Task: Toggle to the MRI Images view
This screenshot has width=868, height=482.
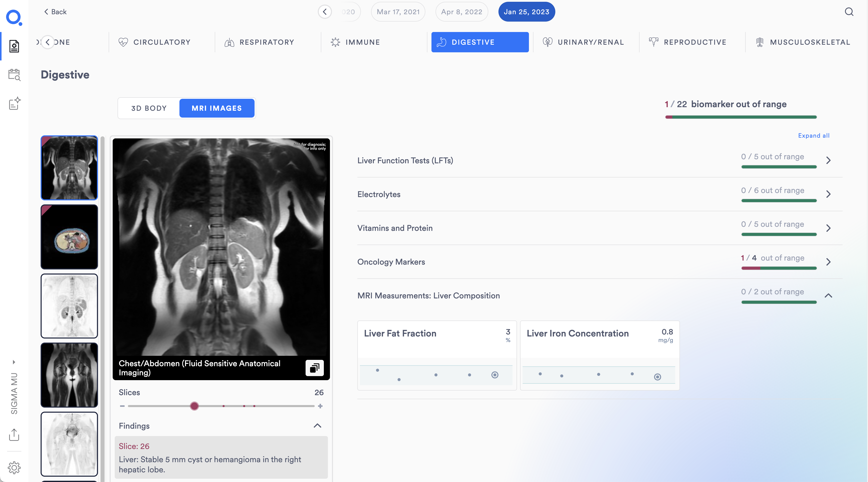Action: point(217,108)
